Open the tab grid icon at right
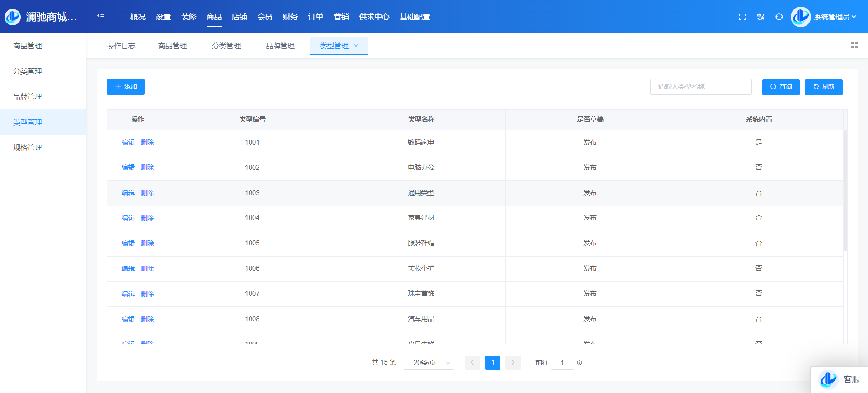868x393 pixels. tap(854, 45)
